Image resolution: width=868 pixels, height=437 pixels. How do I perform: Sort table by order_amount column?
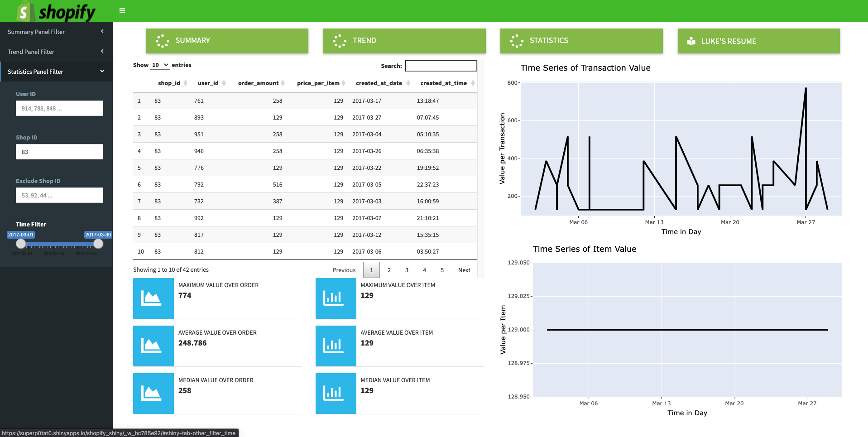261,83
